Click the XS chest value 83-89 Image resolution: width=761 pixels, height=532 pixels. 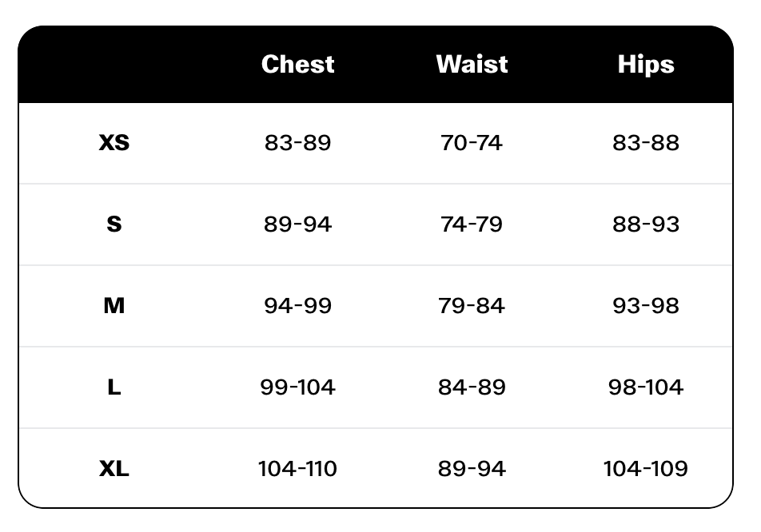[297, 143]
